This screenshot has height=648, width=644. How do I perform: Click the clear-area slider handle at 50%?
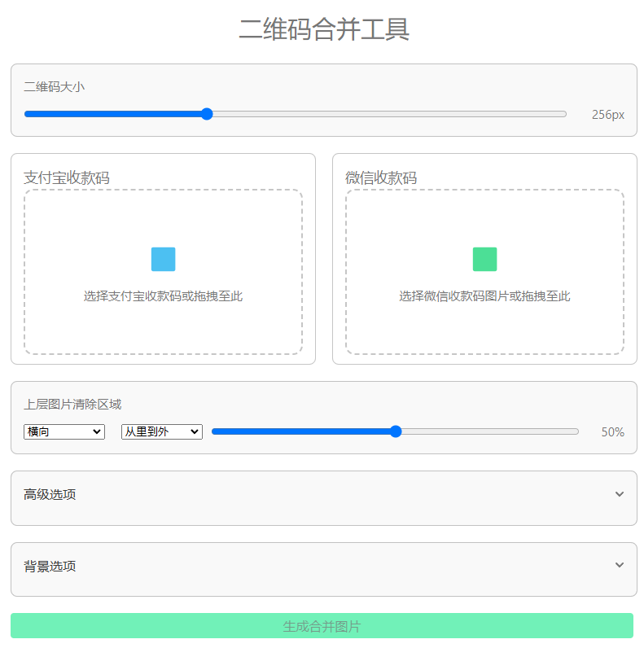point(396,431)
